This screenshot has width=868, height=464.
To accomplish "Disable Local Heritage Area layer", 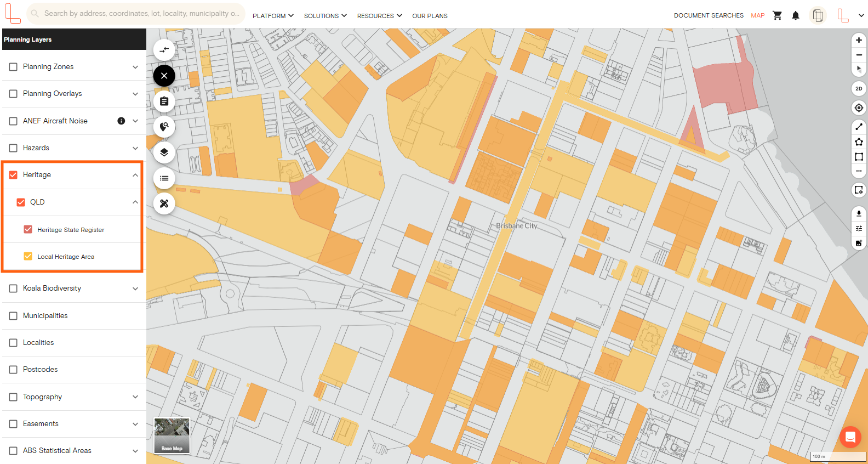I will tap(28, 256).
